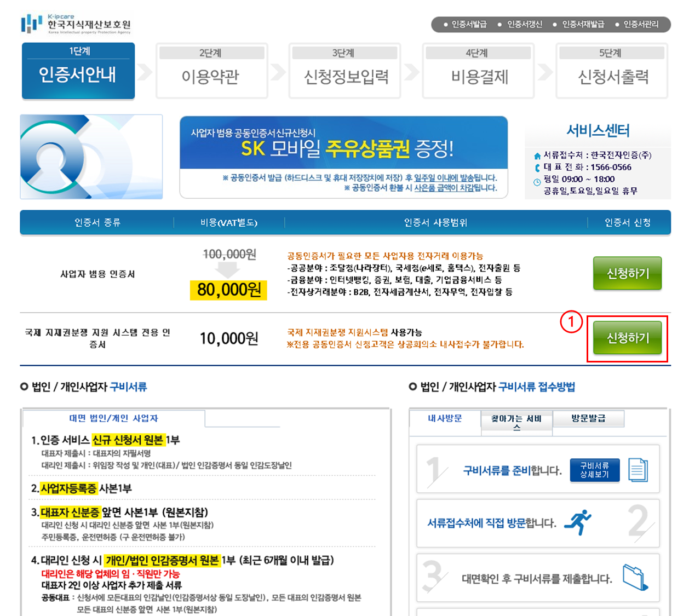This screenshot has height=616, width=689.
Task: Click the phone icon next to 대표전화
Action: [x=537, y=168]
